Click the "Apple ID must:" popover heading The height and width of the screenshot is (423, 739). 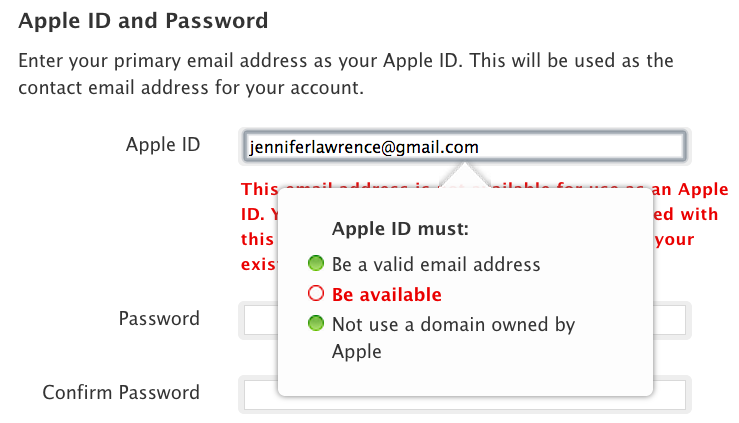tap(400, 228)
